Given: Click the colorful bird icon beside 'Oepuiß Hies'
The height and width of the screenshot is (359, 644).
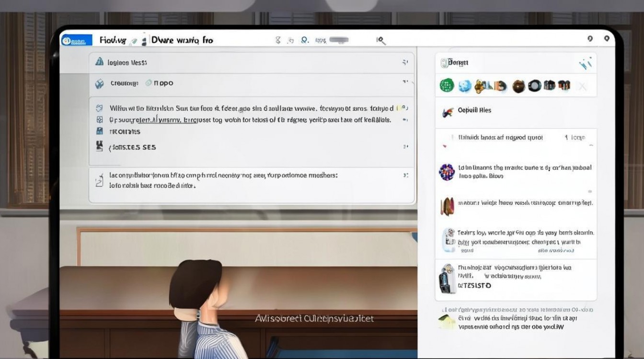Looking at the screenshot, I should pos(447,112).
